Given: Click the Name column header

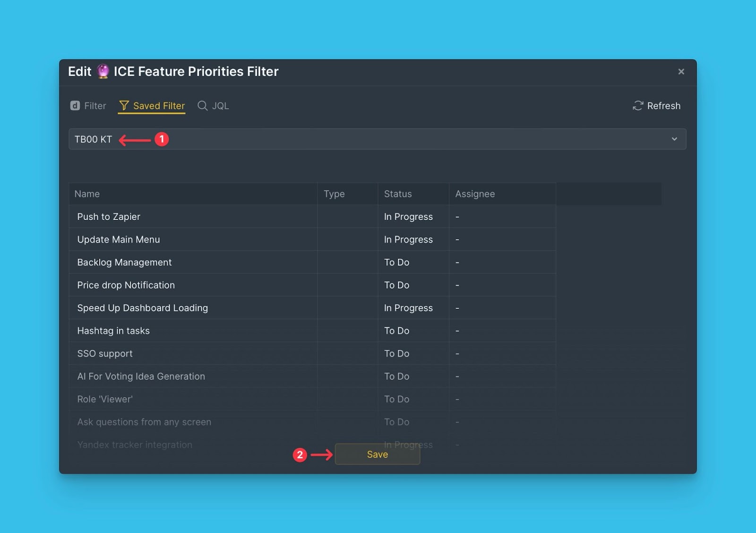Looking at the screenshot, I should [x=87, y=194].
